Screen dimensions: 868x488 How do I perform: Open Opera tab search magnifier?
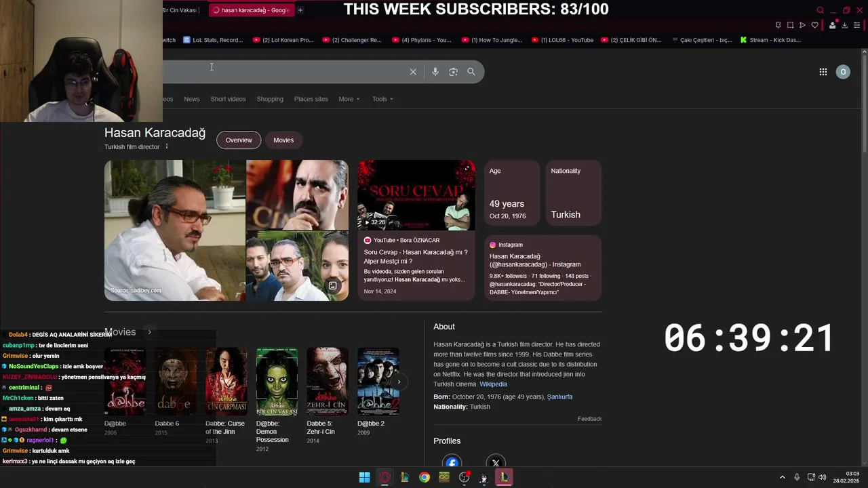[x=820, y=10]
